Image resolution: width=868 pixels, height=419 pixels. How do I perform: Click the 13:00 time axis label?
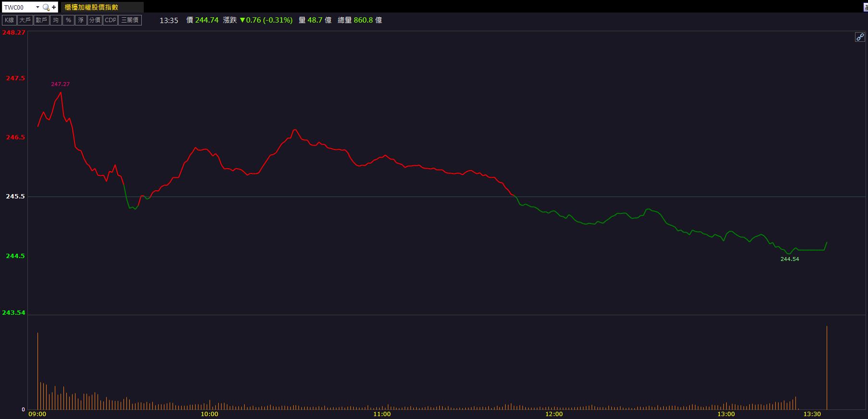[x=726, y=414]
